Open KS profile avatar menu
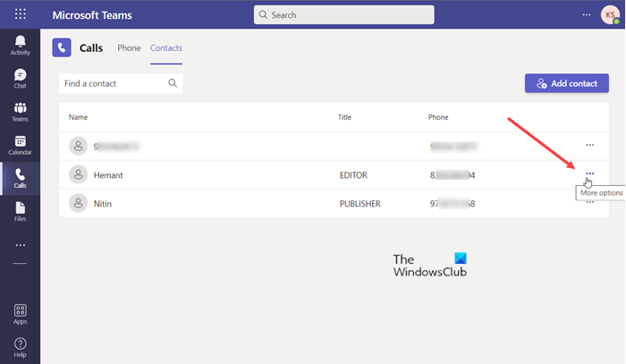Viewport: 626px width, 364px height. tap(610, 15)
